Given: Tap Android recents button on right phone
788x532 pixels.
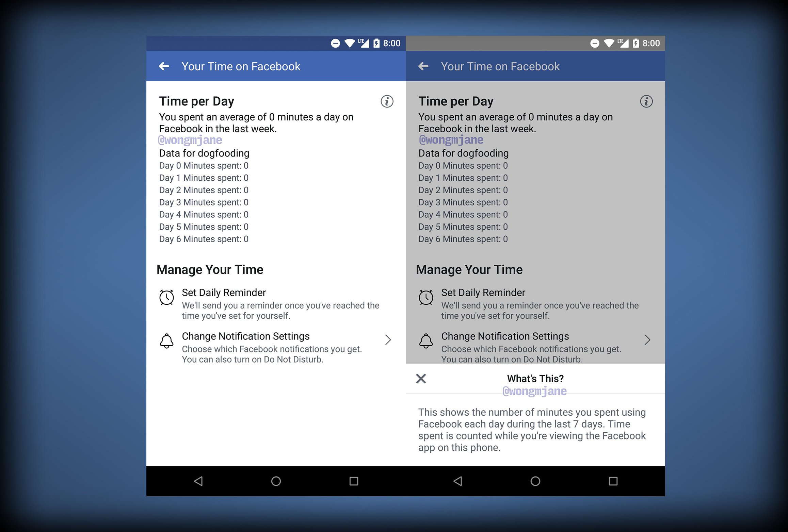Looking at the screenshot, I should pos(613,481).
